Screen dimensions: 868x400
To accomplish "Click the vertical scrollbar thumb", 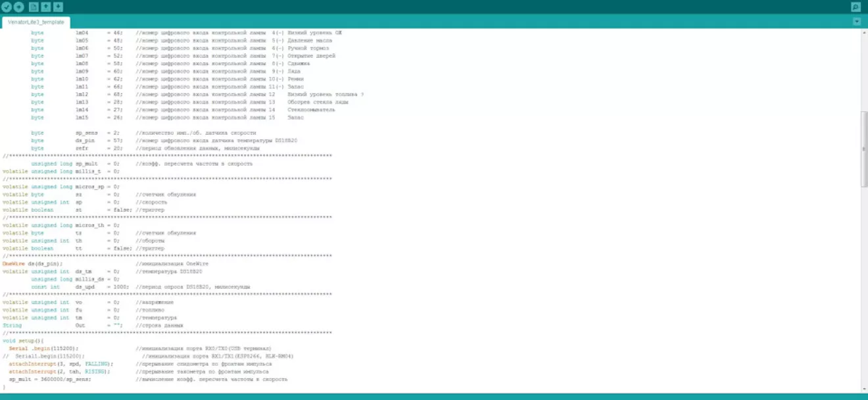I will click(x=864, y=149).
